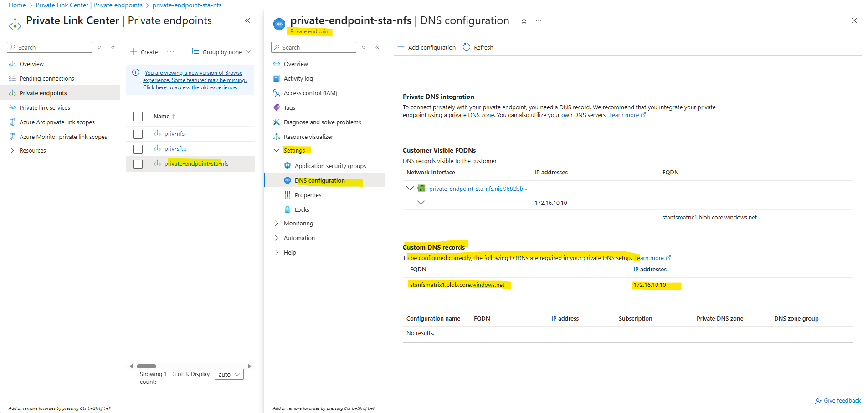This screenshot has height=413, width=868.
Task: Open the priv-sftp endpoint link
Action: point(175,148)
